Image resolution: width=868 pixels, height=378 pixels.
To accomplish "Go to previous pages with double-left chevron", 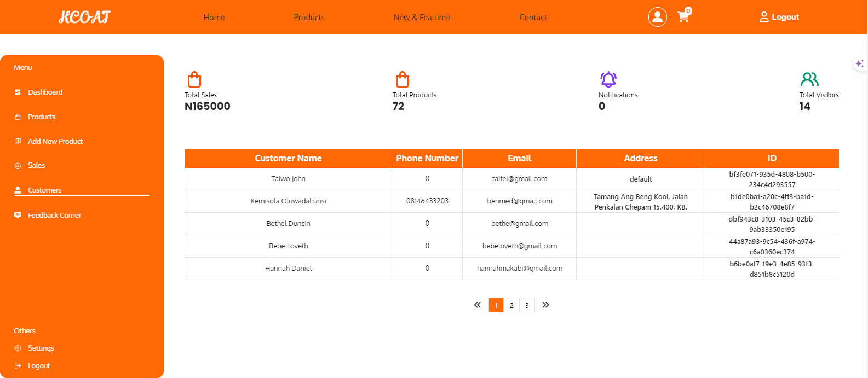I will (478, 305).
